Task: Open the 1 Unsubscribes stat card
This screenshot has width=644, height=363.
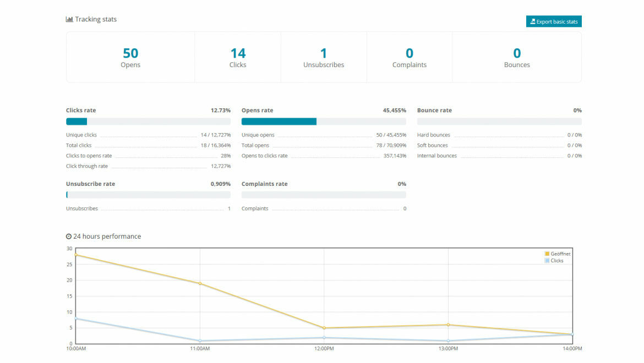Action: tap(324, 57)
